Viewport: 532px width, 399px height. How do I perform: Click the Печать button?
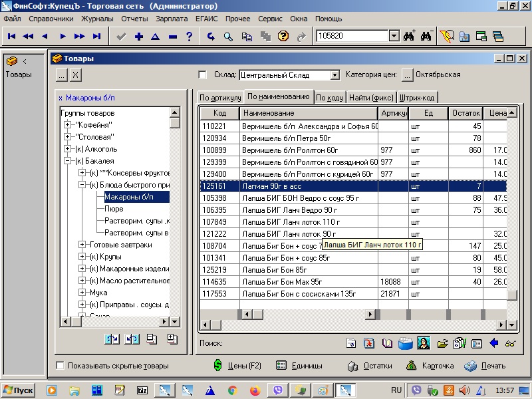[x=485, y=366]
